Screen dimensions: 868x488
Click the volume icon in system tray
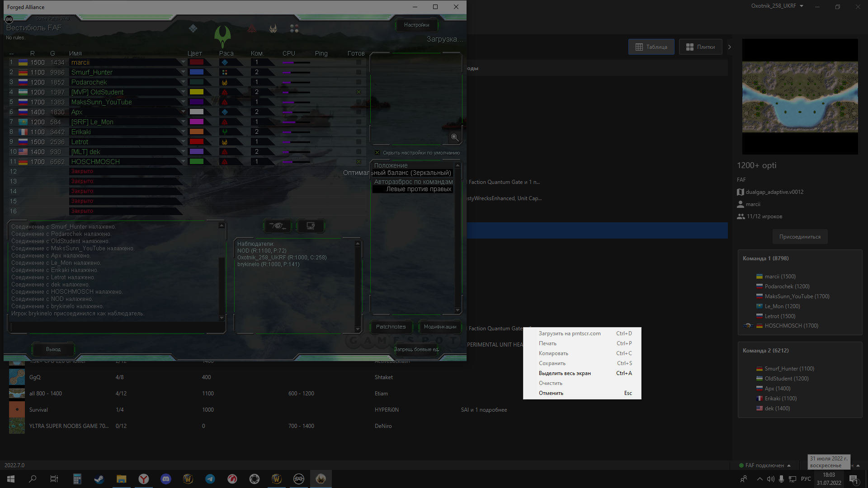770,479
